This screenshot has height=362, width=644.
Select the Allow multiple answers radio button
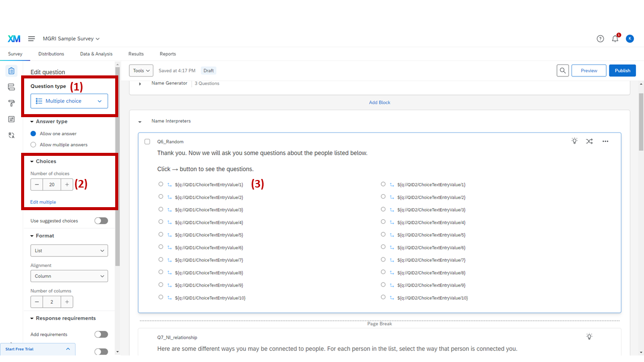click(x=33, y=144)
